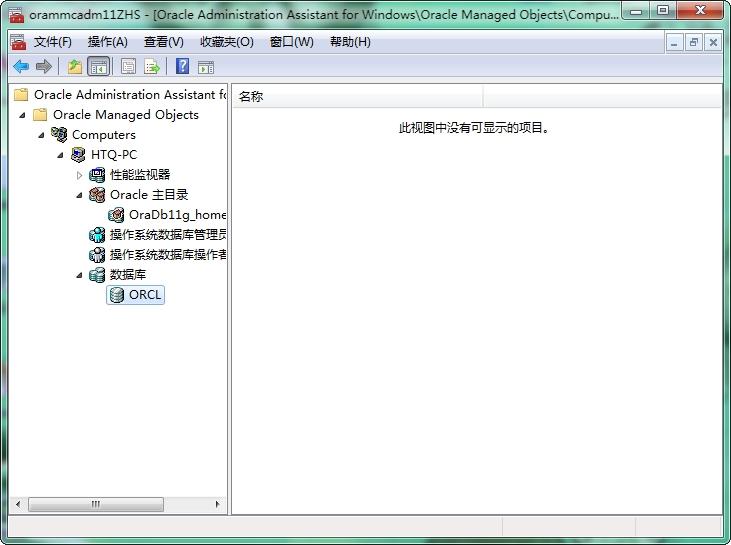
Task: Click the 操作系统数据库管理员 users icon
Action: [97, 235]
